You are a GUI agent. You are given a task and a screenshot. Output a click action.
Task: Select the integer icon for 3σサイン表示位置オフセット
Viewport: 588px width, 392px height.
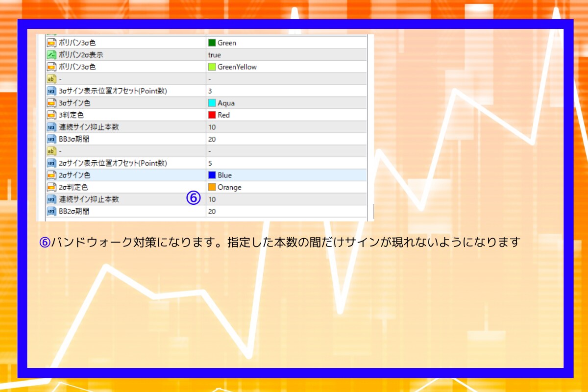pos(51,91)
